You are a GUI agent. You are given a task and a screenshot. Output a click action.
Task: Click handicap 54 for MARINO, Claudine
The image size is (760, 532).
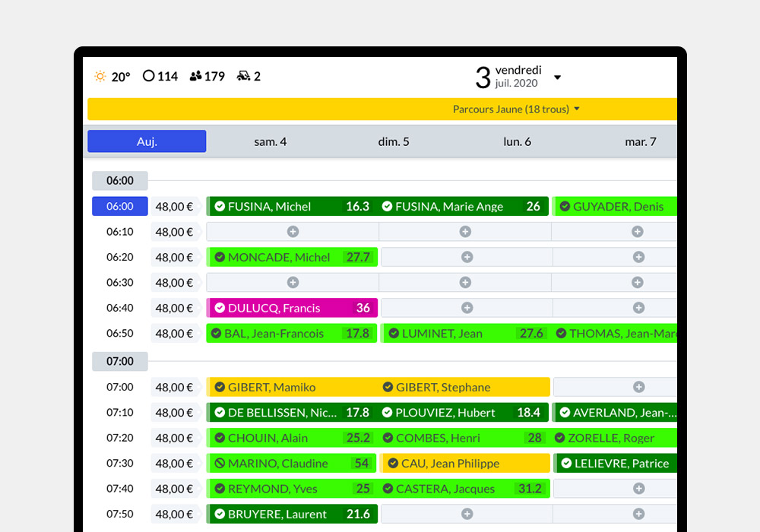click(x=362, y=463)
